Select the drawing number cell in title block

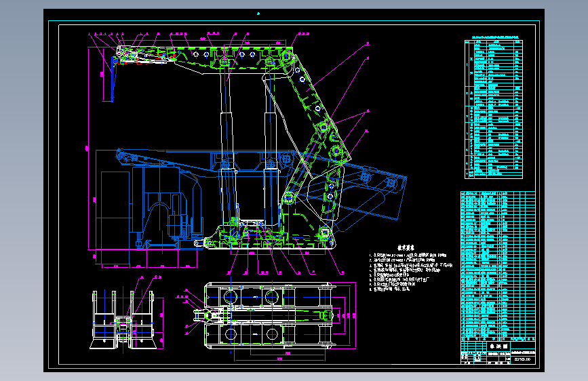(523, 359)
